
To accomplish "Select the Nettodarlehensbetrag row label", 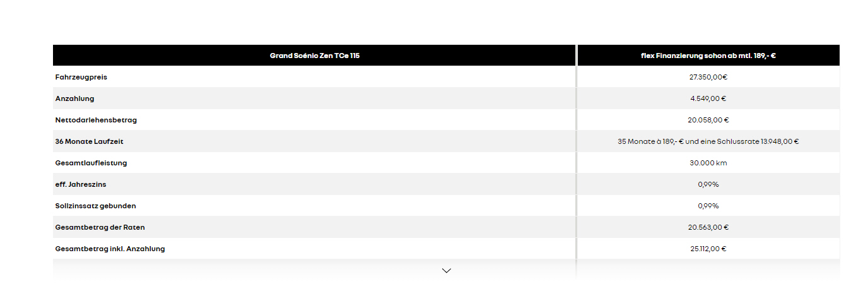I will [96, 120].
